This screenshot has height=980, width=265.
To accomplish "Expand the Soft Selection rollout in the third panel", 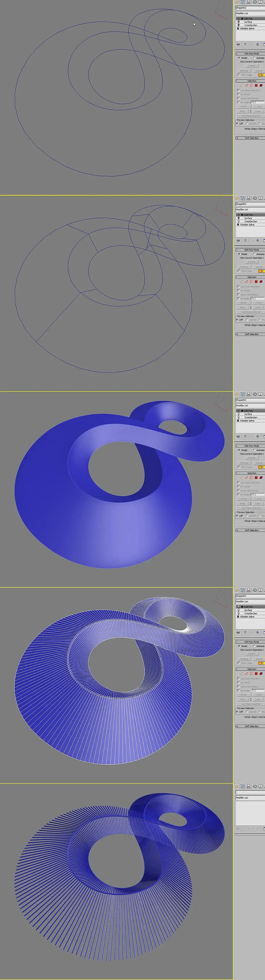I will 250,530.
